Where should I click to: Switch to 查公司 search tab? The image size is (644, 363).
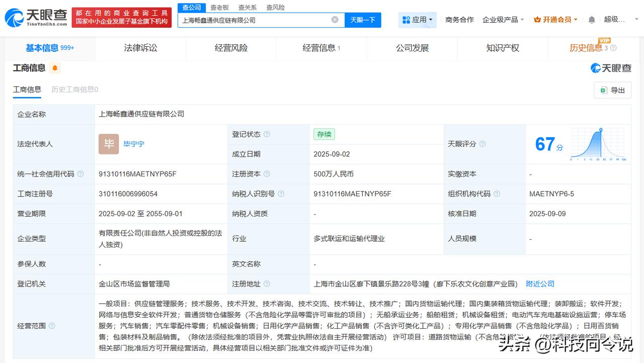pos(192,7)
